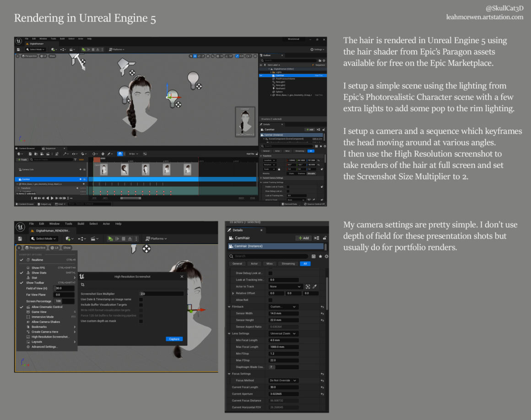Expand Relative Offset property

233,293
